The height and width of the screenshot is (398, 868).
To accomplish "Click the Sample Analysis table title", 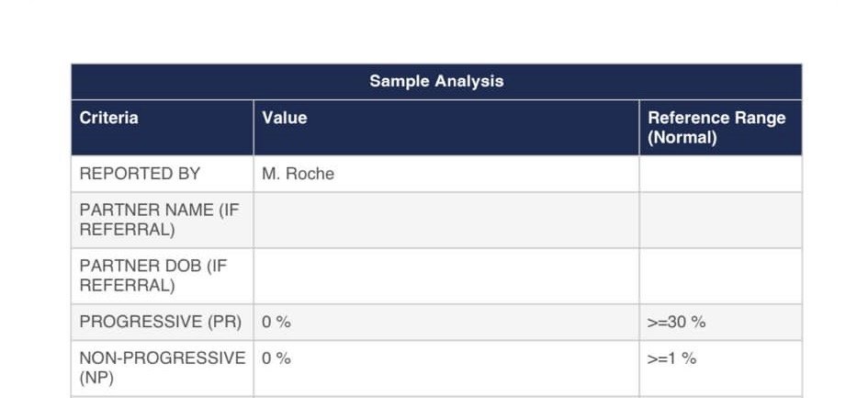I will (436, 81).
